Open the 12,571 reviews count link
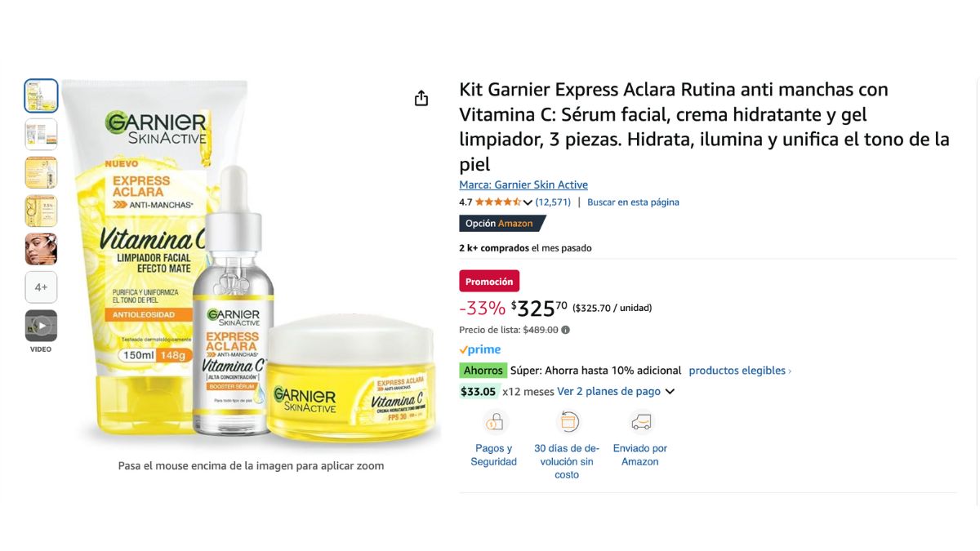 click(553, 202)
